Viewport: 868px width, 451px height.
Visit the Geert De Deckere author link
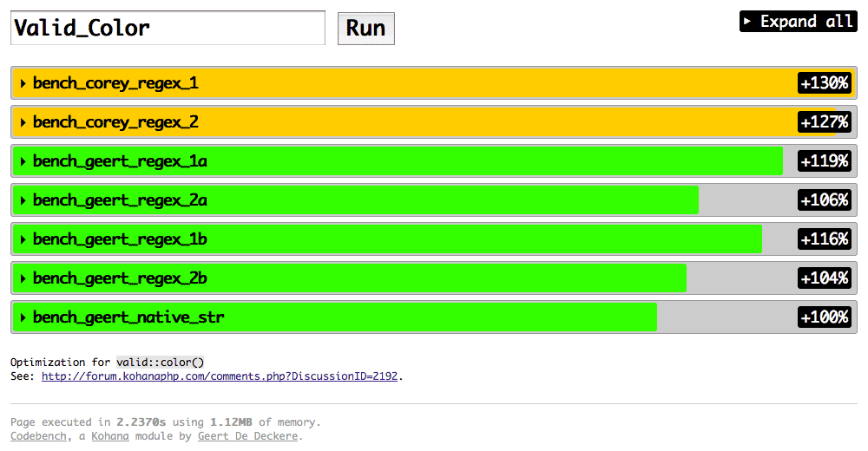(249, 436)
